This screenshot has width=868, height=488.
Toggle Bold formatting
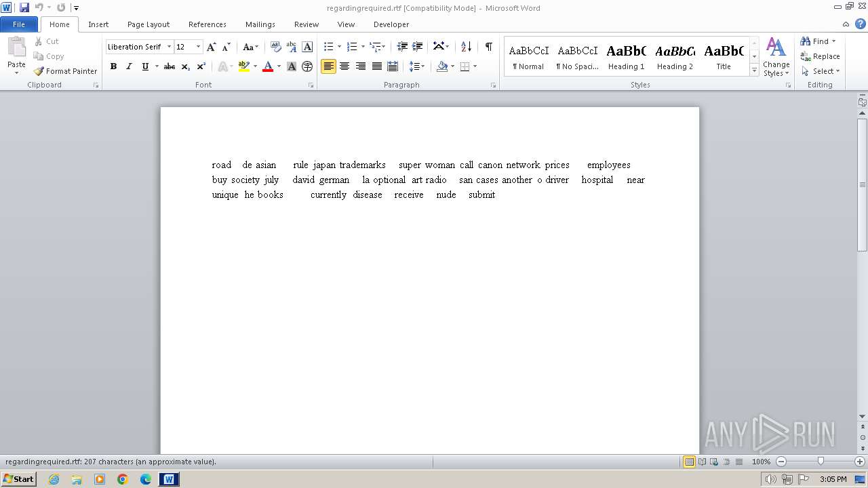113,66
